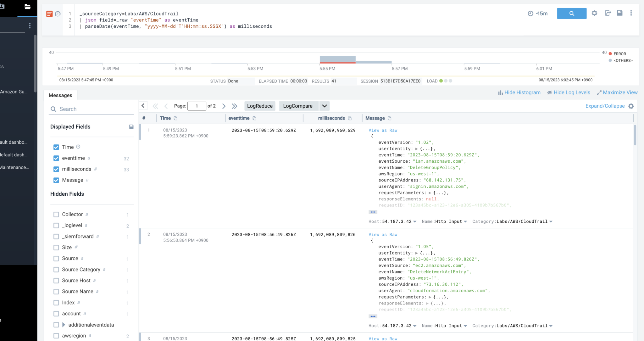Save the search with the disk icon

tap(619, 13)
